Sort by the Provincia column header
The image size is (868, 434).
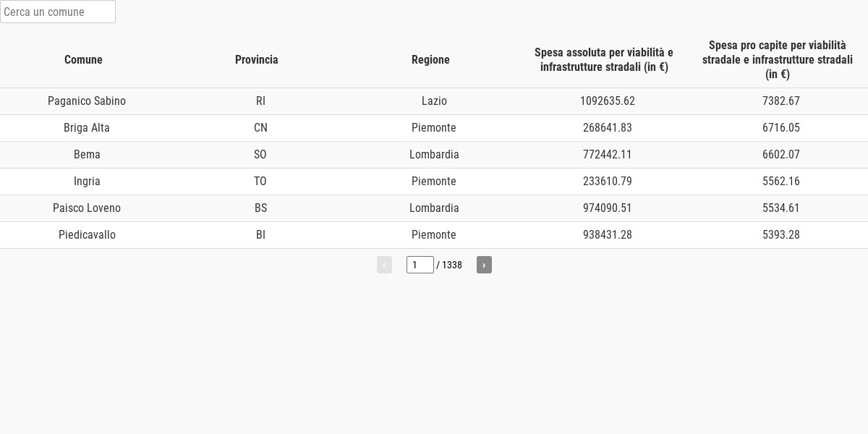point(257,59)
